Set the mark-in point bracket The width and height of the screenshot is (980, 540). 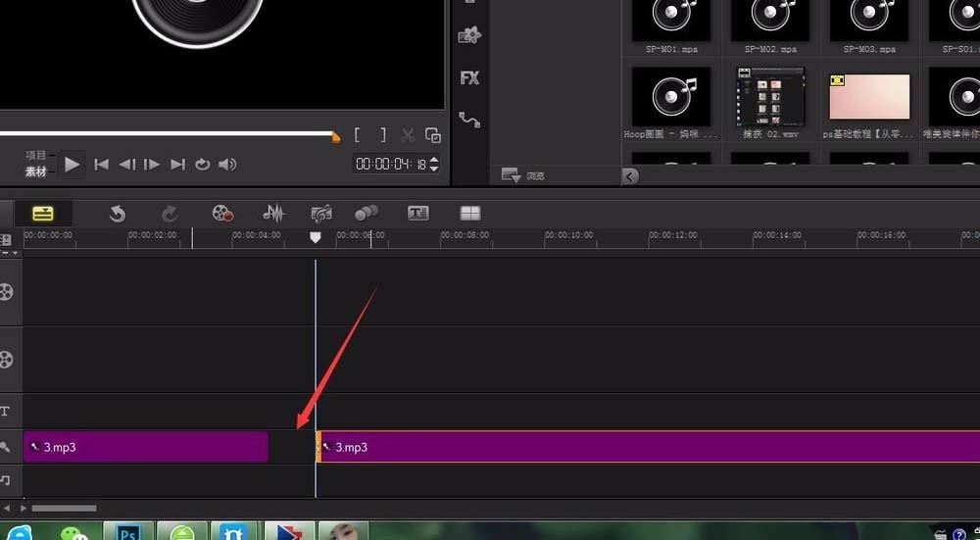[359, 136]
